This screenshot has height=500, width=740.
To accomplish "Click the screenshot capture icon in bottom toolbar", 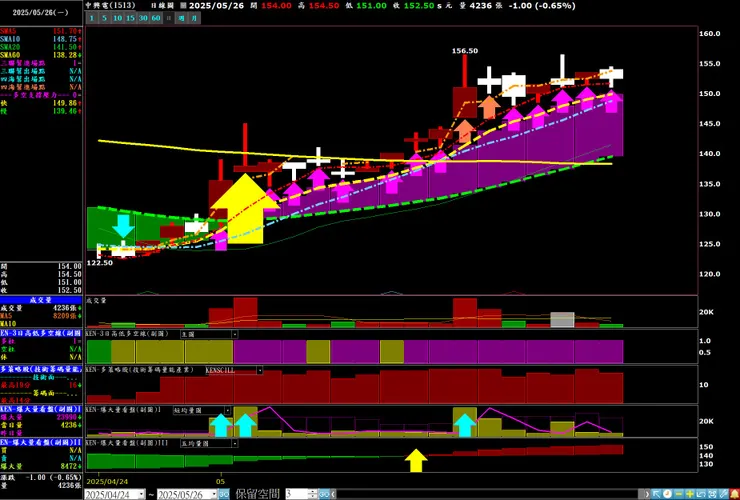I will click(x=712, y=494).
